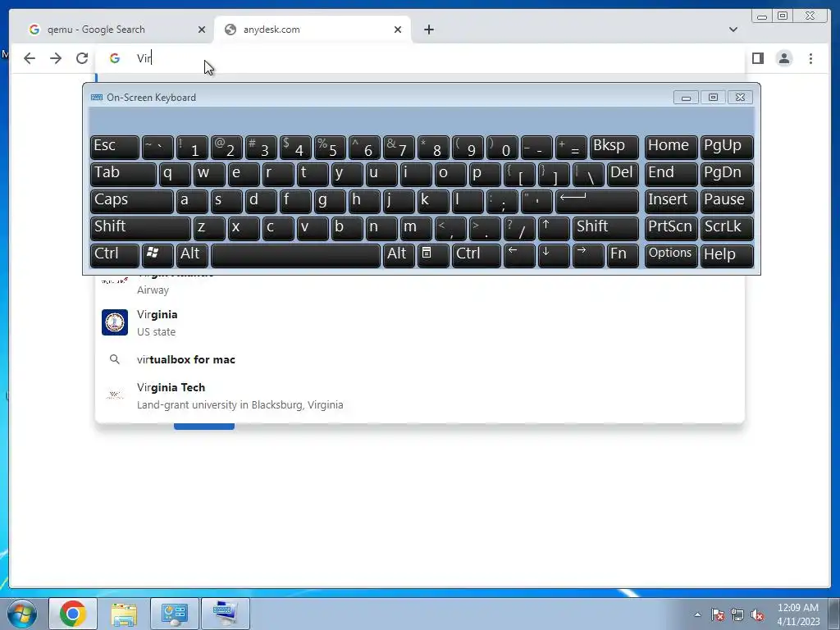The height and width of the screenshot is (630, 840).
Task: Tap the Enter key arrow icon
Action: [597, 201]
